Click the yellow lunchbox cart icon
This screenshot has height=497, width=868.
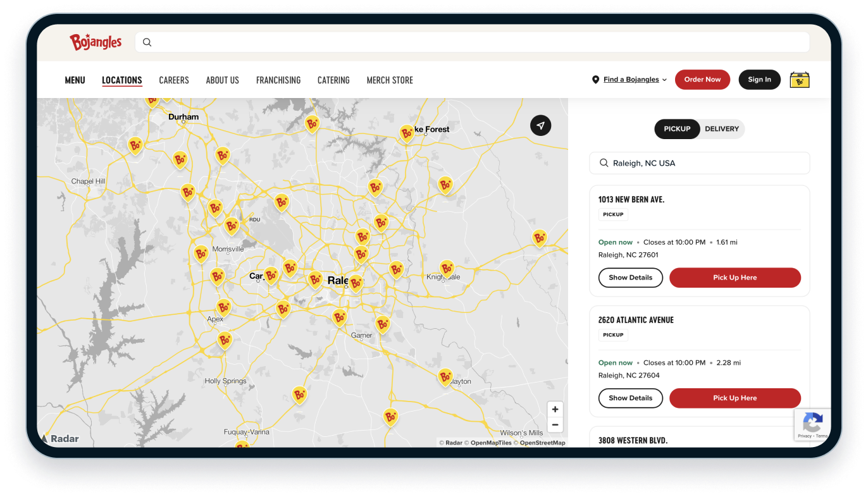click(x=800, y=80)
